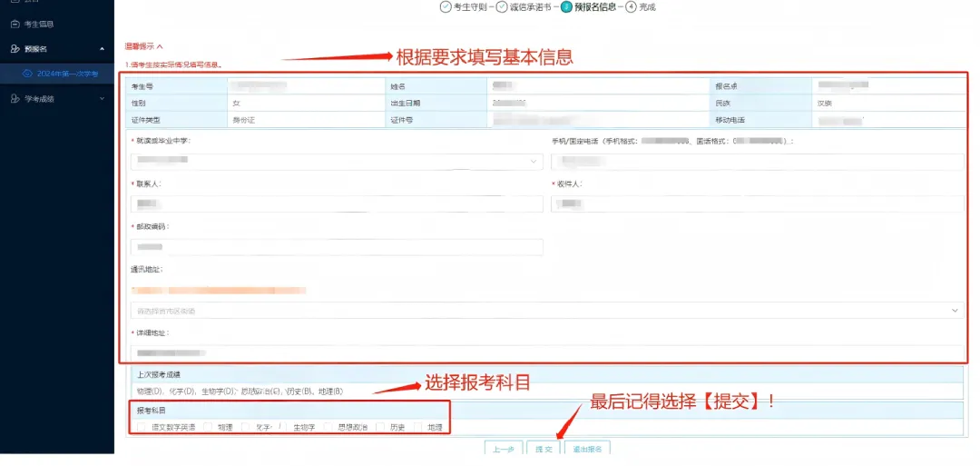
Task: Focus the 邮政编码 input field
Action: [337, 247]
